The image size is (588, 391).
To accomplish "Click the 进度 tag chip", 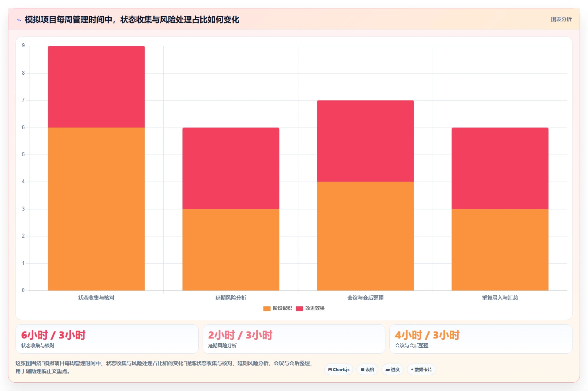I will point(393,370).
